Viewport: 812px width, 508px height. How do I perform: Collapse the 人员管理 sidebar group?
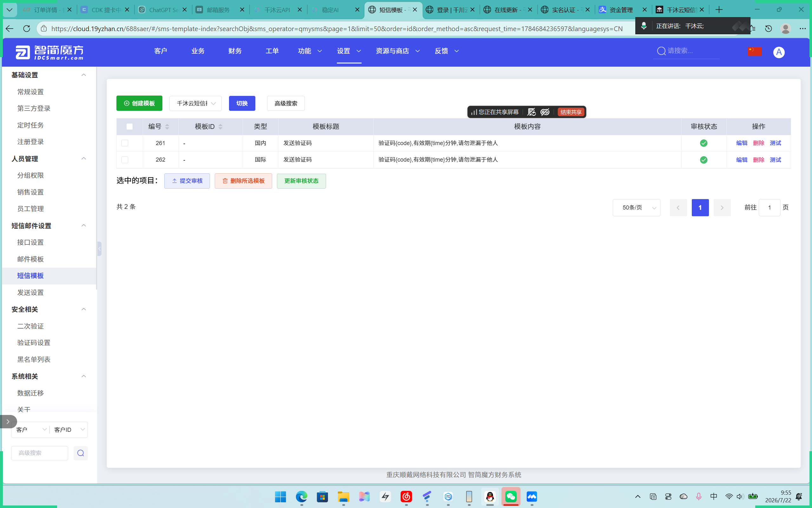tap(83, 158)
